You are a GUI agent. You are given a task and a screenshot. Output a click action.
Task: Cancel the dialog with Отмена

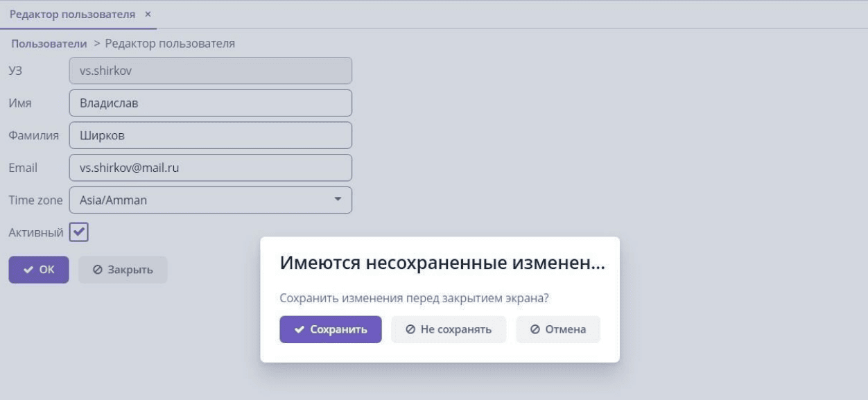point(558,329)
